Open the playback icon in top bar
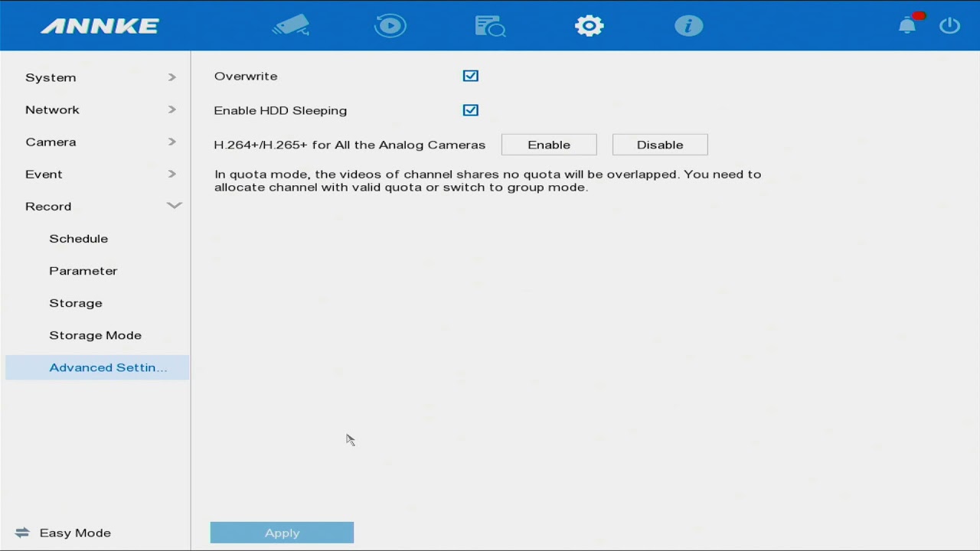The image size is (980, 551). point(390,26)
